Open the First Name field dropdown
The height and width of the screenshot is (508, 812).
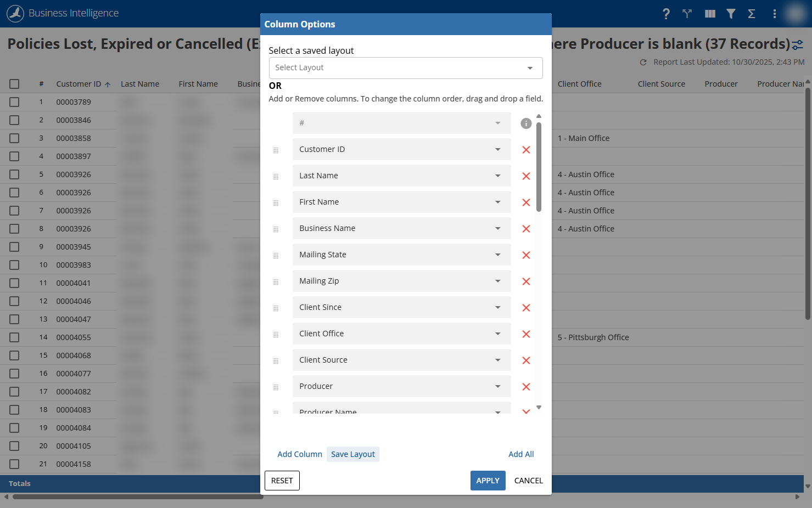pos(401,202)
